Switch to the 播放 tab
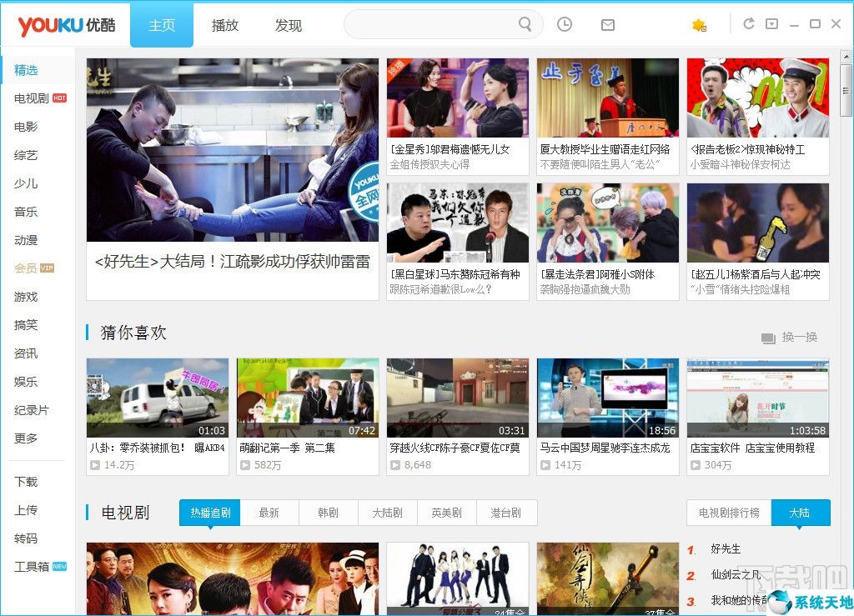This screenshot has height=616, width=854. tap(225, 26)
